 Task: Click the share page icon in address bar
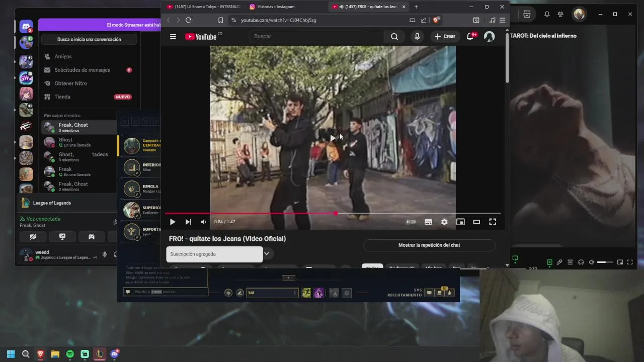click(424, 20)
